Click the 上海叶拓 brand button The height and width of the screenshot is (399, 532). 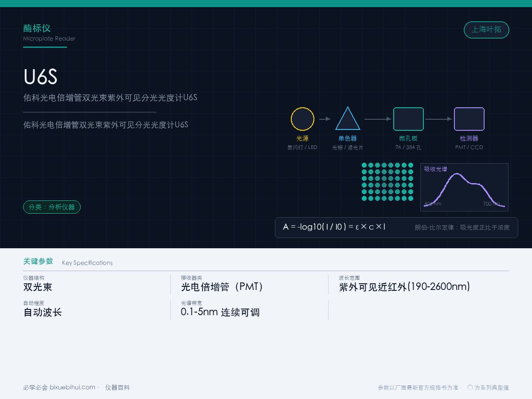tap(486, 30)
